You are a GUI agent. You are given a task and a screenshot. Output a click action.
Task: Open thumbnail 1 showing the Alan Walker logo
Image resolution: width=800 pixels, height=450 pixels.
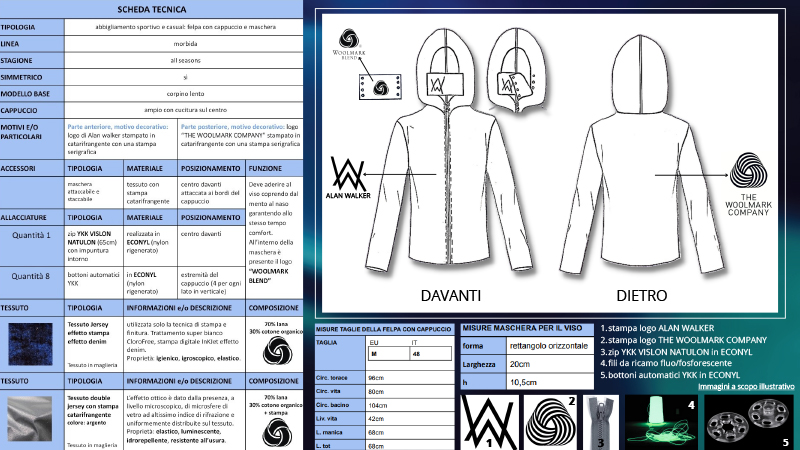coord(490,422)
